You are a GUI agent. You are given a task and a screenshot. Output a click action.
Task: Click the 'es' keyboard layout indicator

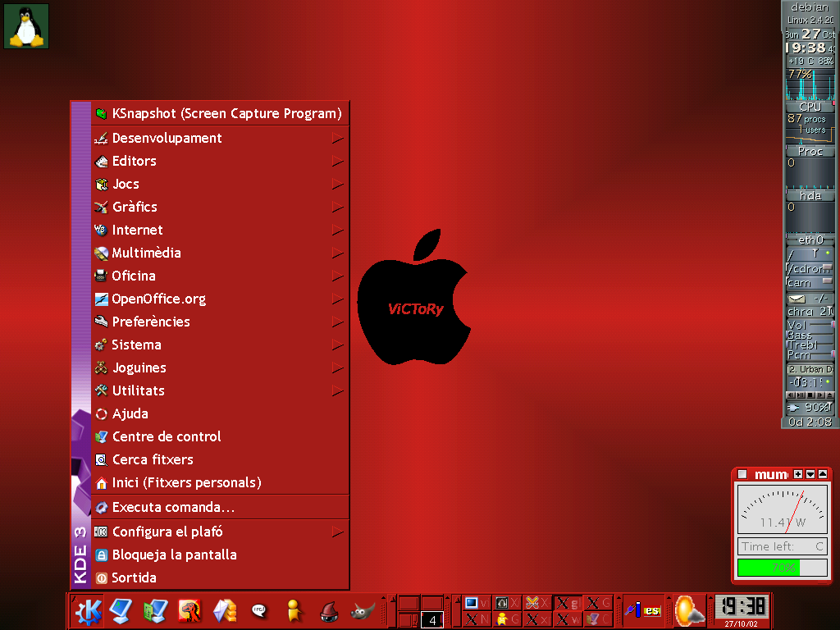(652, 610)
